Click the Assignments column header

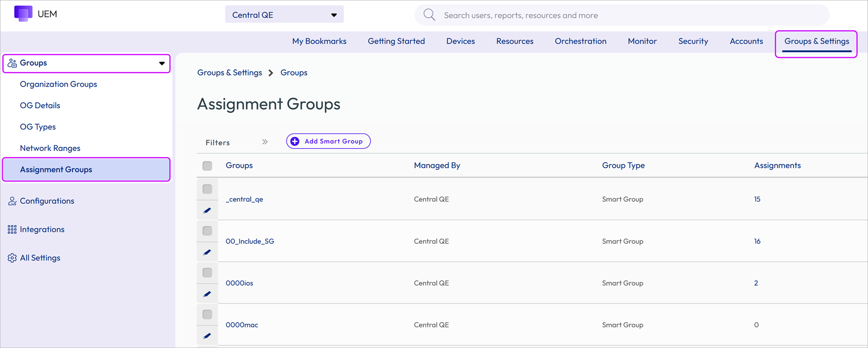pyautogui.click(x=778, y=166)
